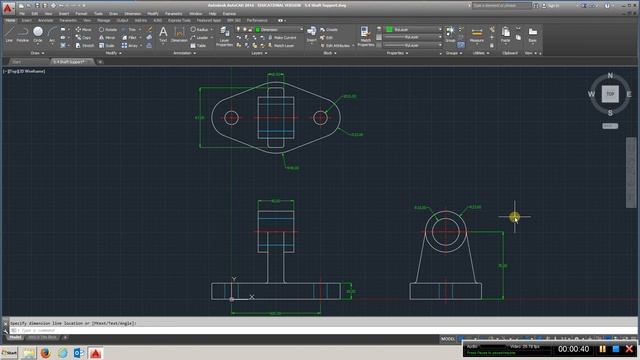Screen dimensions: 640x360
Task: Click the Group tool
Action: tap(450, 34)
